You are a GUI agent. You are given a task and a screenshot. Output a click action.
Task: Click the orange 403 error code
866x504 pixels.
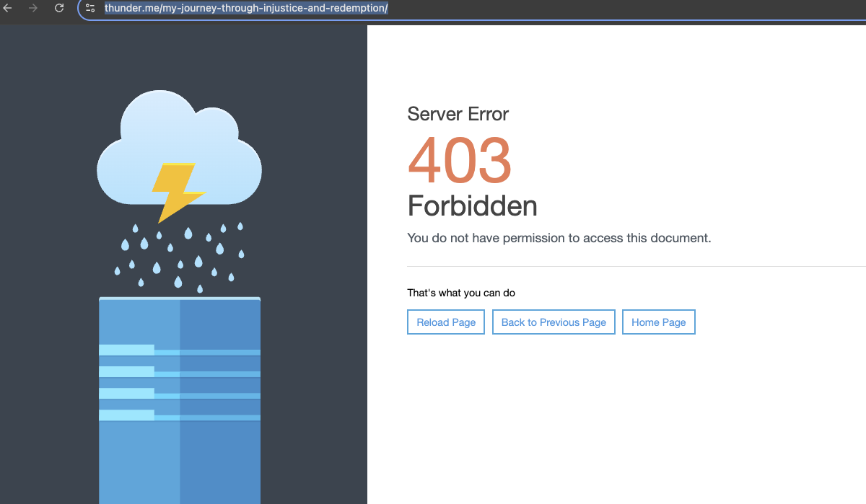[x=460, y=161]
